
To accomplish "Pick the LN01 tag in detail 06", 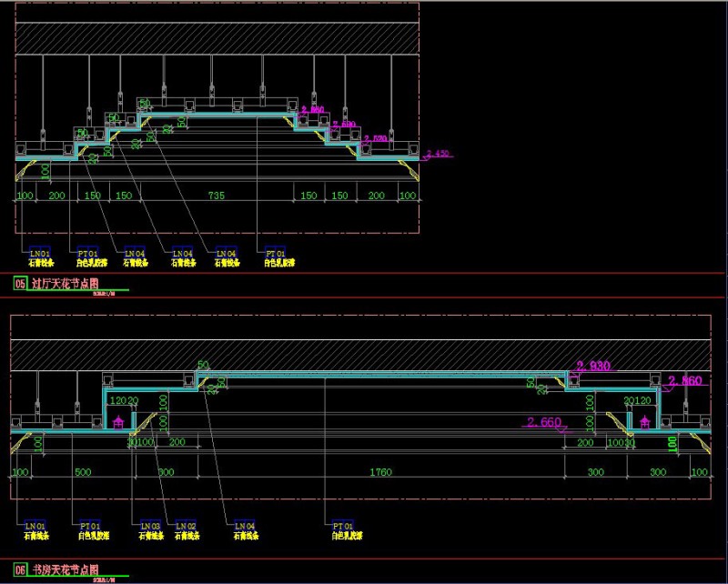I will tap(35, 526).
